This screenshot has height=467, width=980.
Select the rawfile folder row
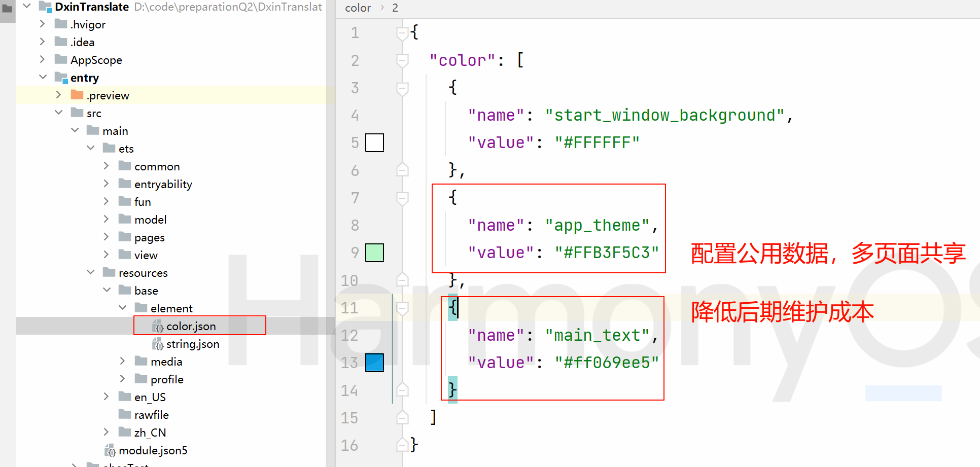[176, 415]
